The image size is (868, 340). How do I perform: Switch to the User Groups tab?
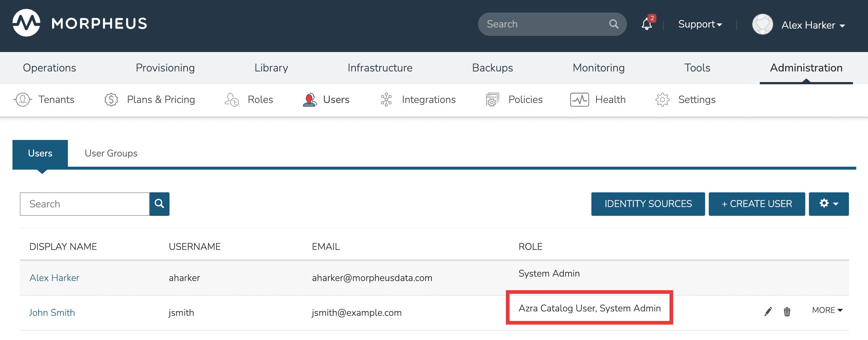pos(111,153)
